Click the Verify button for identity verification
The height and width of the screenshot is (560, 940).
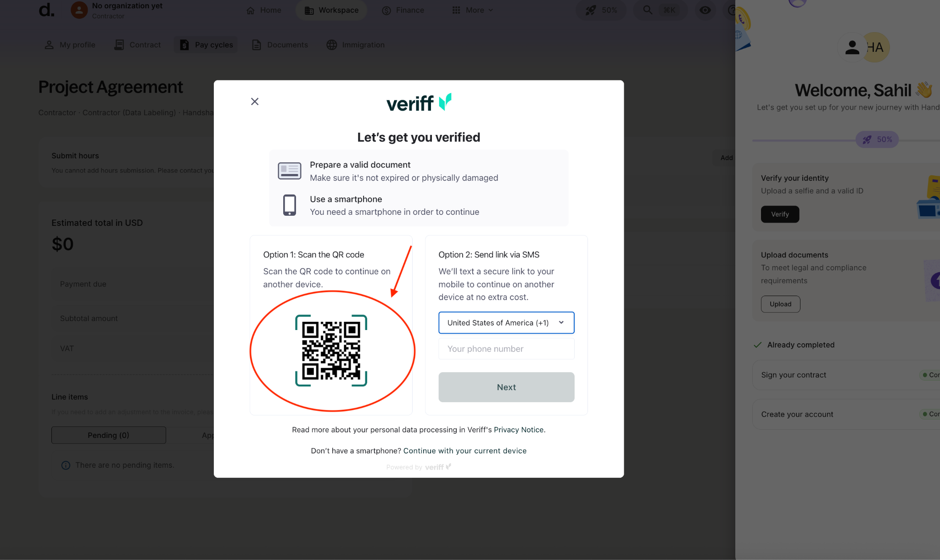point(779,214)
